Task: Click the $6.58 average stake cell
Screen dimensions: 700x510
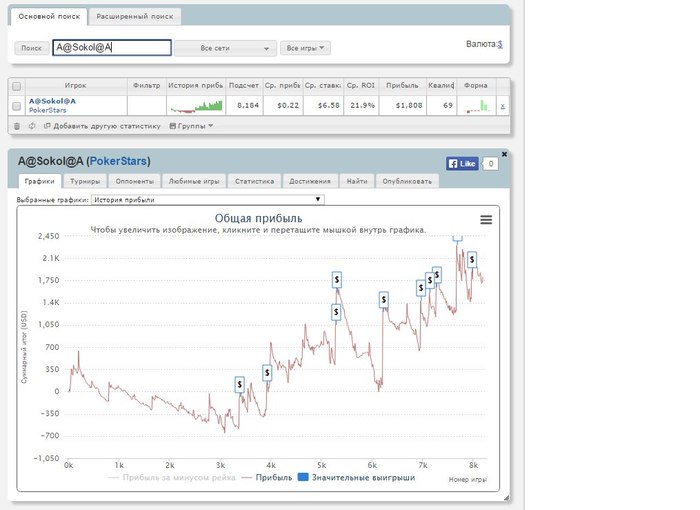Action: pyautogui.click(x=323, y=106)
